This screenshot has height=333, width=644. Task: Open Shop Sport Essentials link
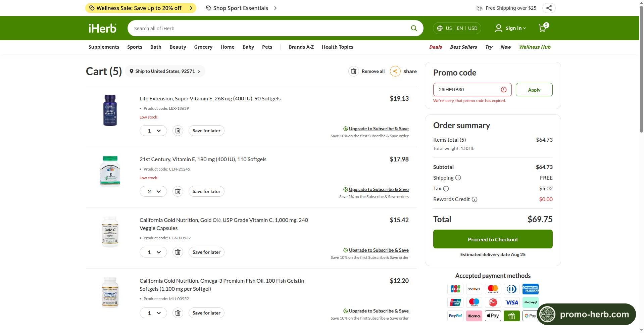(x=241, y=8)
